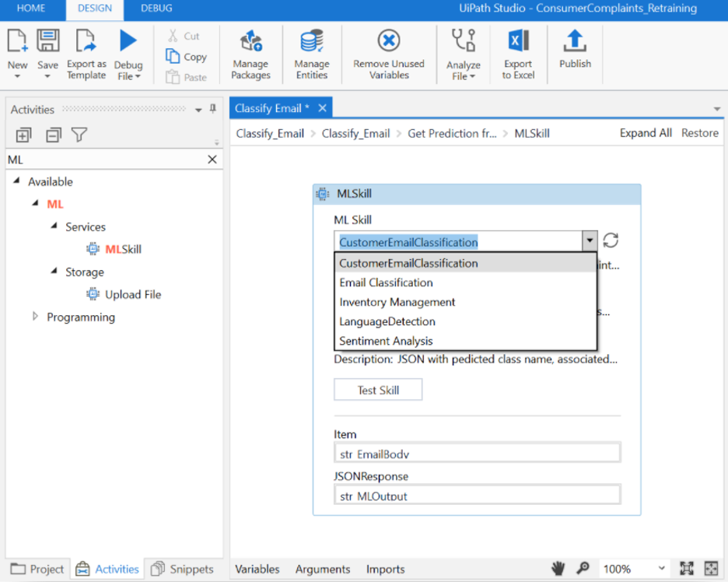Expand the Programming tree node

coord(35,317)
